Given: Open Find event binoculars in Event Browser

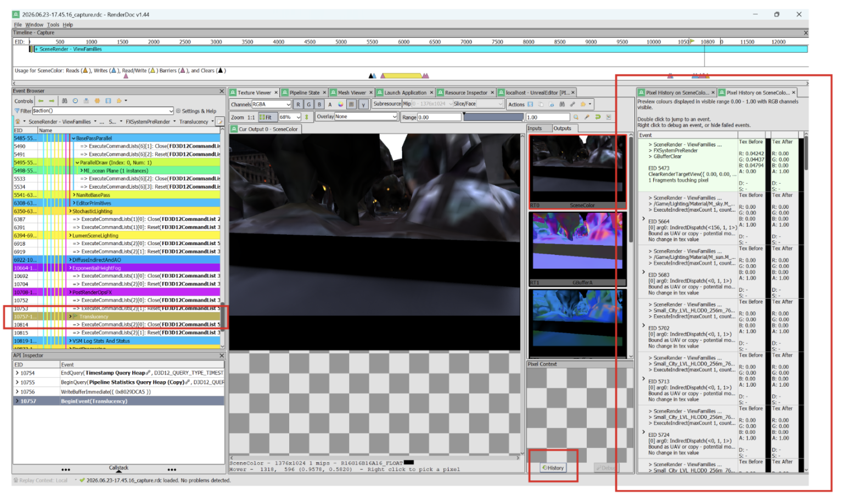Looking at the screenshot, I should pos(65,101).
